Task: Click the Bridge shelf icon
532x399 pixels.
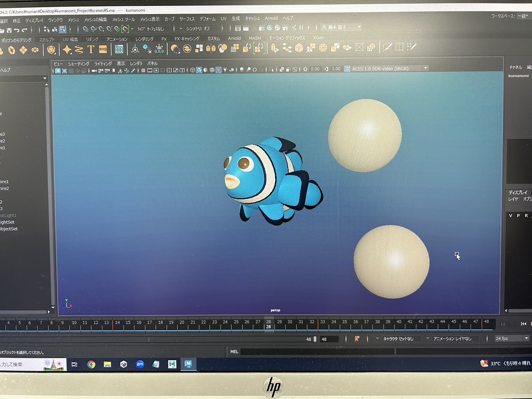Action: pos(287,48)
